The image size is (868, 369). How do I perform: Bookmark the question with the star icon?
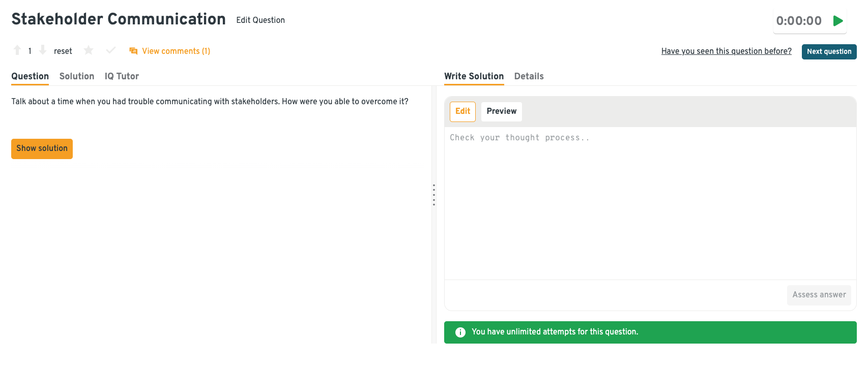(x=89, y=50)
